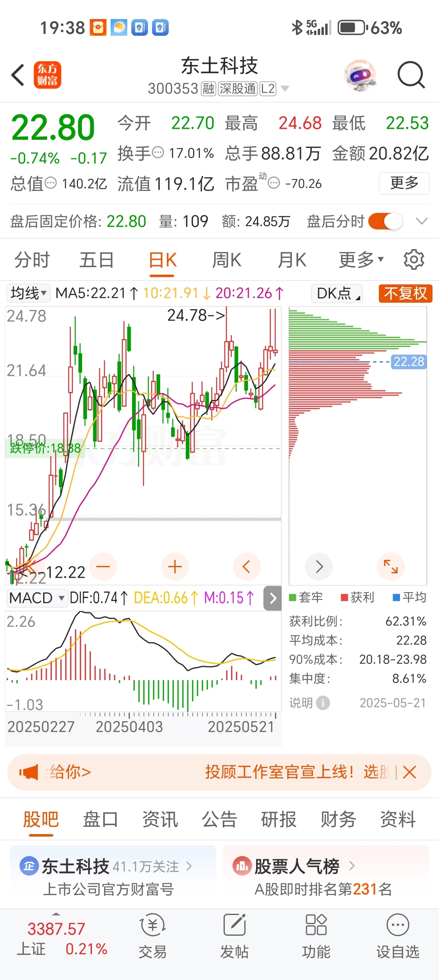The image size is (439, 980).
Task: Tap 获利 red legend swatch
Action: pyautogui.click(x=344, y=597)
